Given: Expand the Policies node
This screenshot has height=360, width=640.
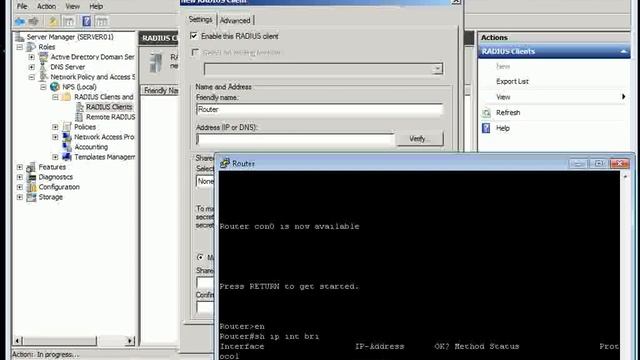Looking at the screenshot, I should pyautogui.click(x=55, y=127).
